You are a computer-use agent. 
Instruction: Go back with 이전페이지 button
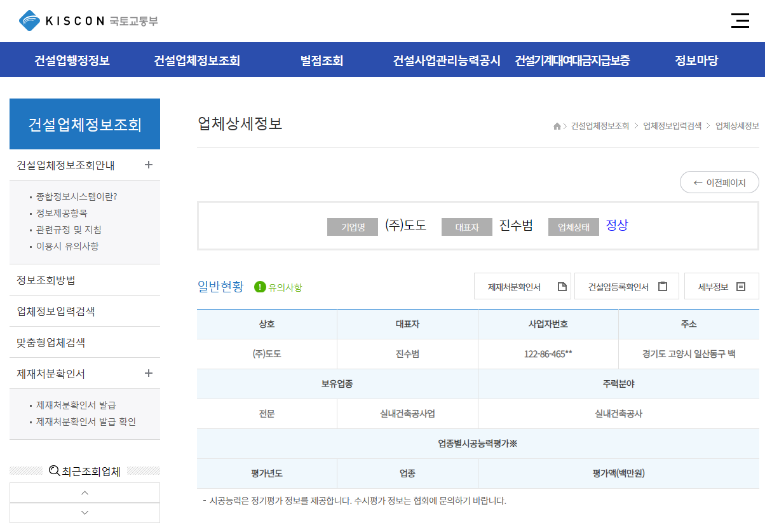(719, 182)
